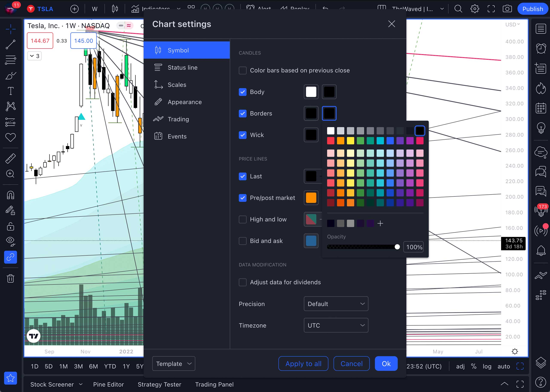
Task: Click Cancel in Chart settings
Action: coord(351,363)
